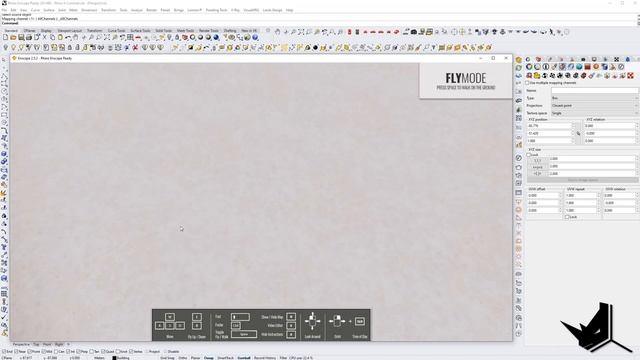Click the black layer color swatch in status bar
Screen dimensions: 640x360
[114, 358]
